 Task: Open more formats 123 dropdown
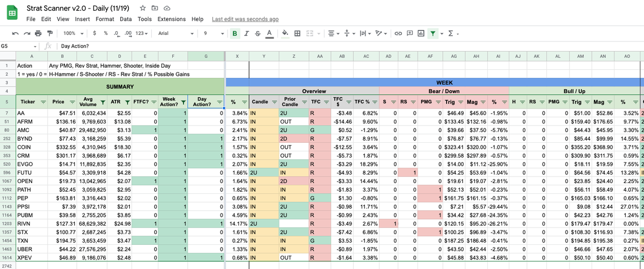141,33
